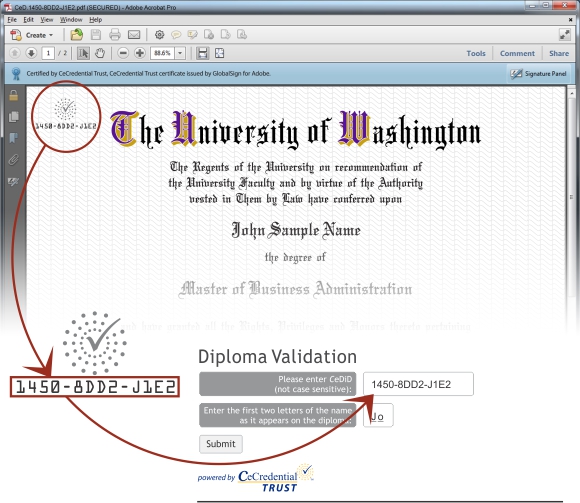Zoom out with minus button
This screenshot has width=580, height=503.
(x=123, y=53)
